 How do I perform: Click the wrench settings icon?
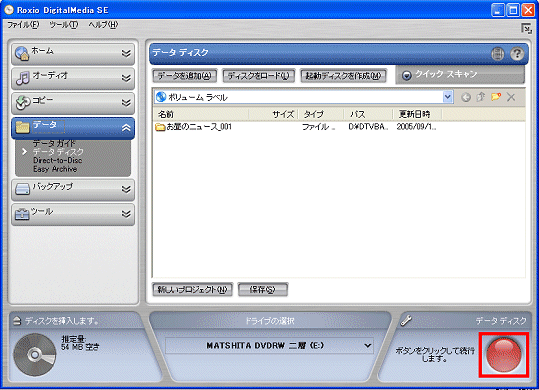pos(406,321)
